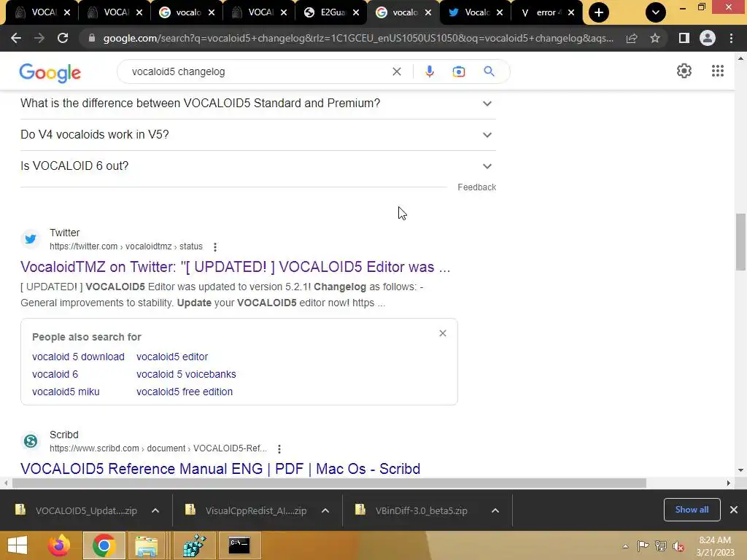Open Chrome profile avatar menu
747x560 pixels.
[708, 38]
